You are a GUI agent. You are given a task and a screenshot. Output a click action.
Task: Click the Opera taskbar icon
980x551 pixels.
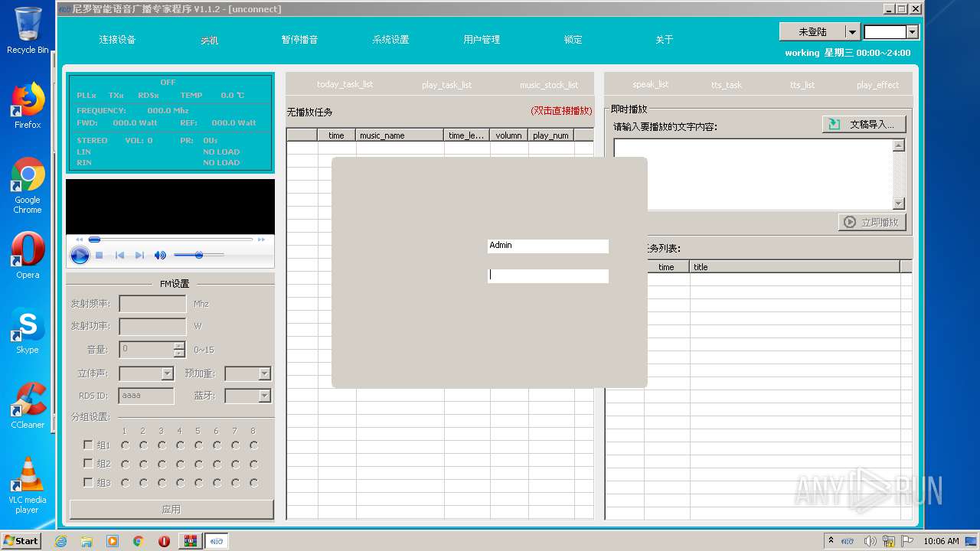(164, 541)
